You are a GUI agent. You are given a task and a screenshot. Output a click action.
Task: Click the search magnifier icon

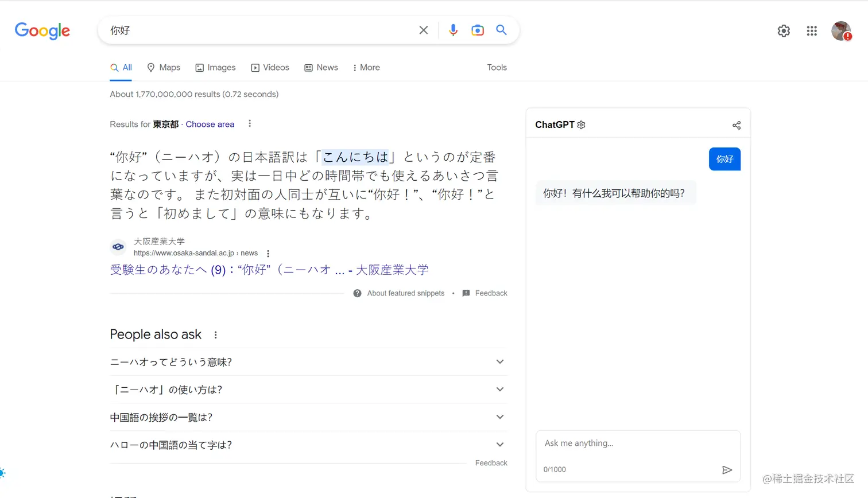tap(501, 30)
